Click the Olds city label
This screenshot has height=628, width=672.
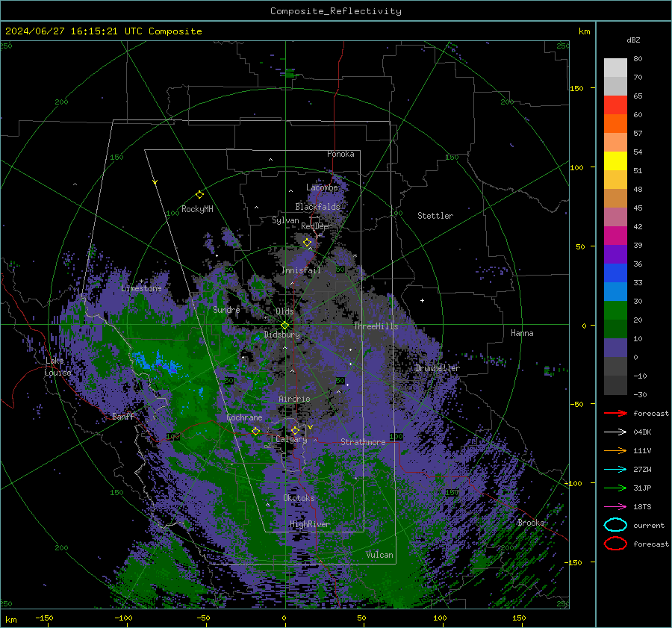[x=284, y=311]
